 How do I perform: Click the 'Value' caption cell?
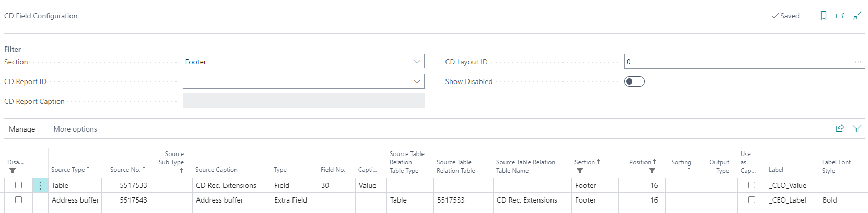point(371,185)
